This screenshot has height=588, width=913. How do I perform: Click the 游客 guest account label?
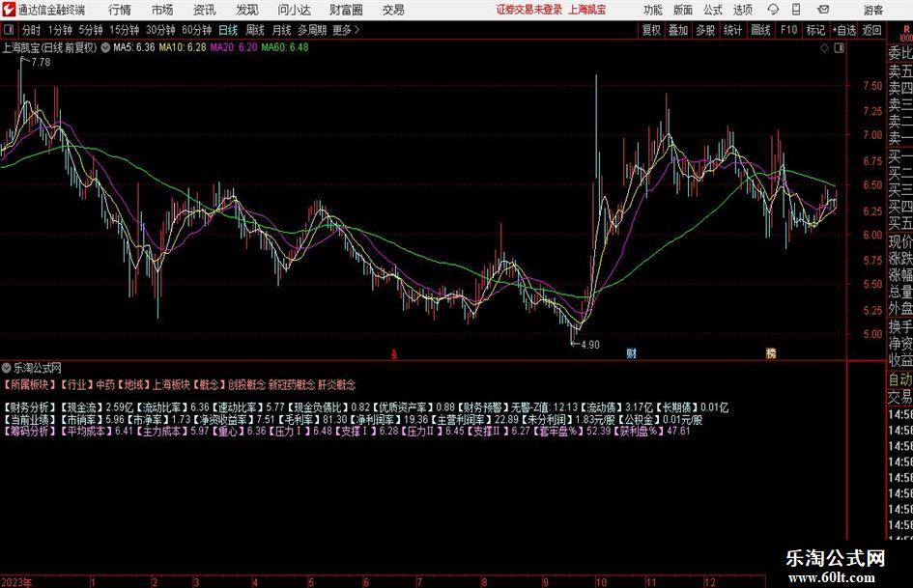pyautogui.click(x=873, y=10)
